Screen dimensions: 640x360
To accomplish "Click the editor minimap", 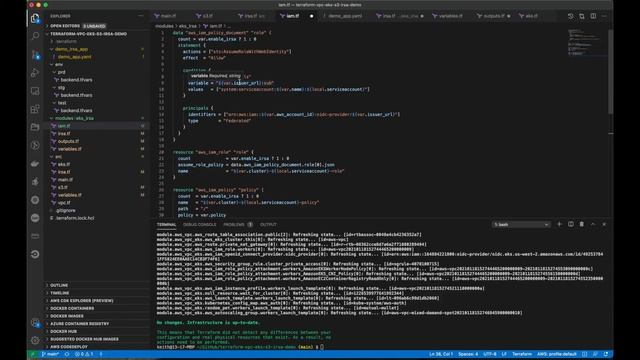I will (587, 42).
